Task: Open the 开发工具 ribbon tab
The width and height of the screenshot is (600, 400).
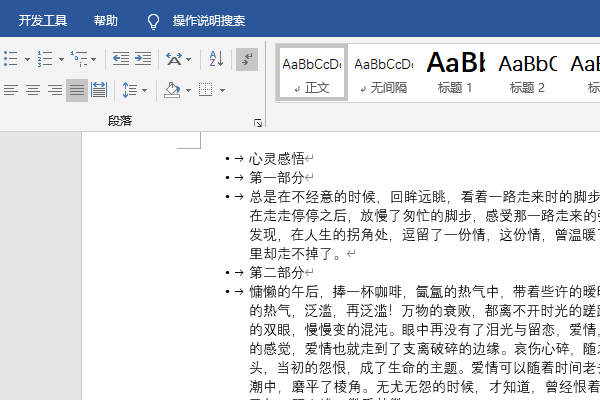Action: 43,20
